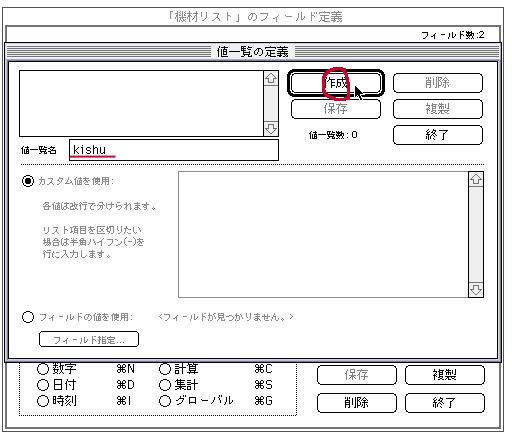Click the 値一覧名 text field containing kishu
This screenshot has width=512, height=435.
coord(174,150)
